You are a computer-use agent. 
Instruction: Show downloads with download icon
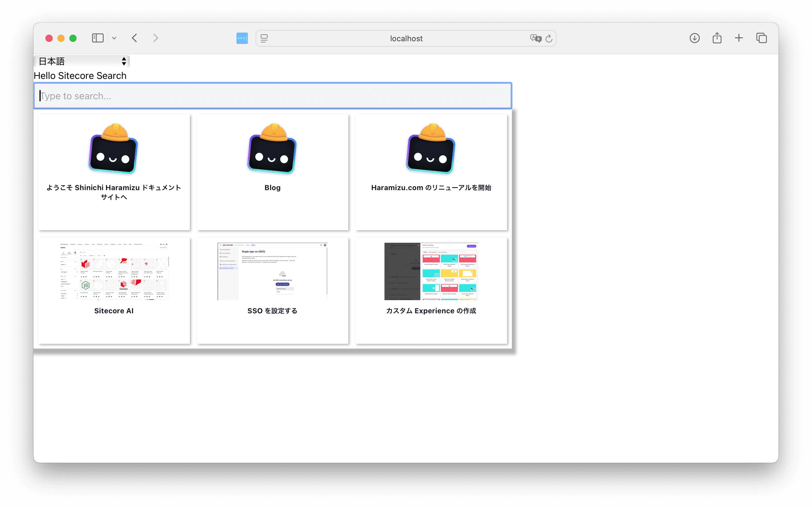[x=694, y=38]
